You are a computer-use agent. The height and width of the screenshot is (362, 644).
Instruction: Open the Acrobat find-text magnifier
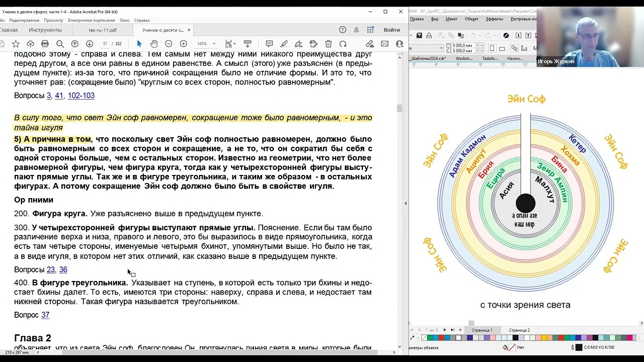tap(60, 44)
